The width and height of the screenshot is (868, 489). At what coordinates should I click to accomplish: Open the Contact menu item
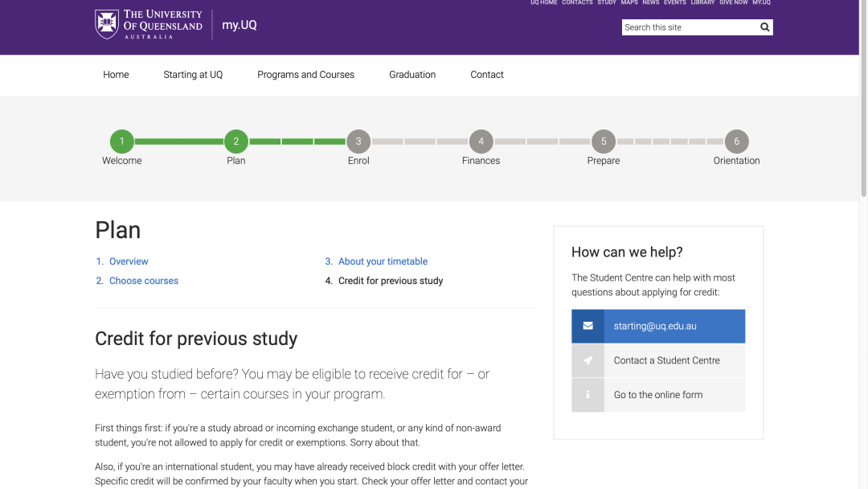[x=487, y=75]
